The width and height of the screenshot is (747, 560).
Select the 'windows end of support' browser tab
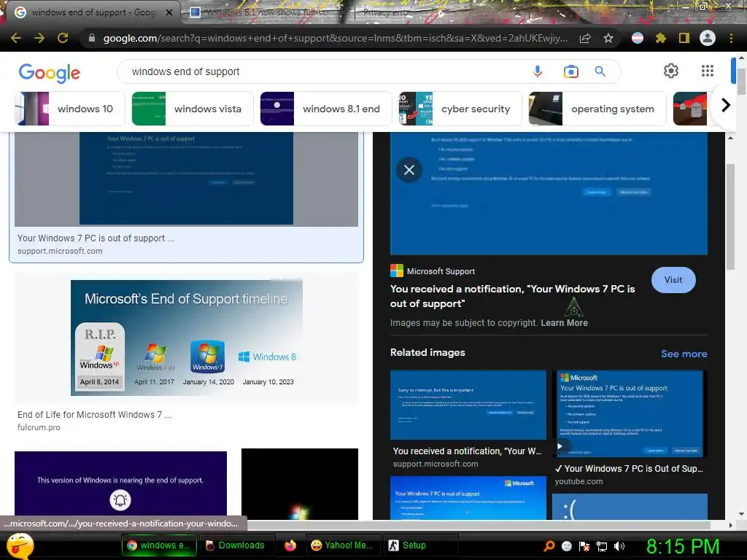coord(93,12)
